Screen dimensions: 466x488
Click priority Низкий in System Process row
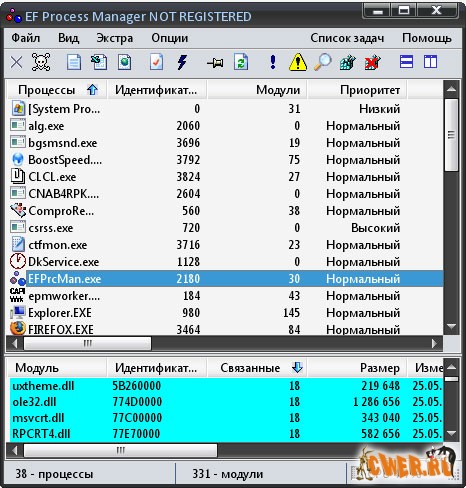(x=379, y=109)
